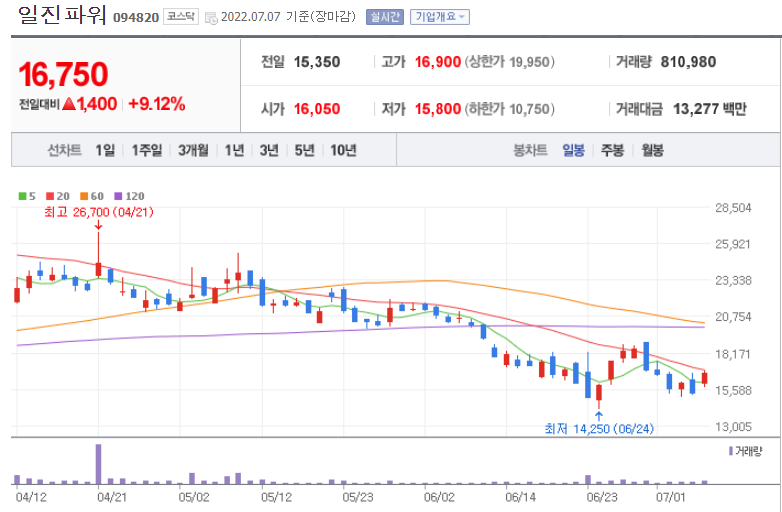782x512 pixels.
Task: Select the 1주일 line chart tab
Action: 147,150
